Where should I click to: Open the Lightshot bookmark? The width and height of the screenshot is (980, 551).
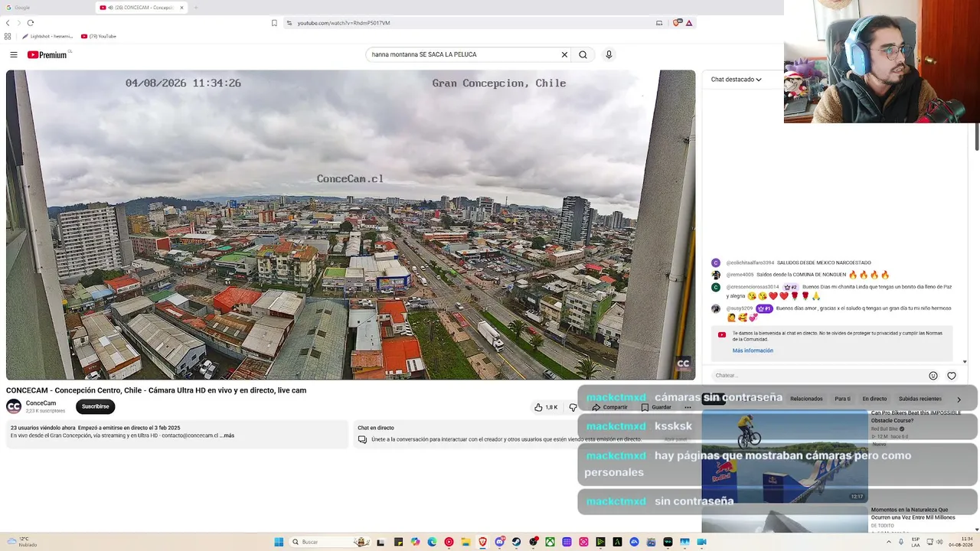pyautogui.click(x=47, y=36)
